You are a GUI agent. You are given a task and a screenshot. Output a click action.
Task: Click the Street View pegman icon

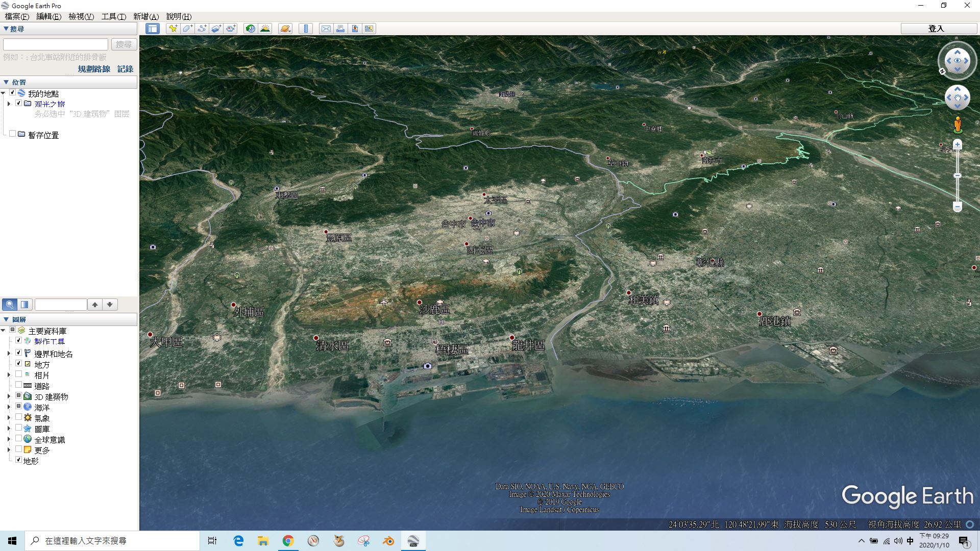pos(958,125)
